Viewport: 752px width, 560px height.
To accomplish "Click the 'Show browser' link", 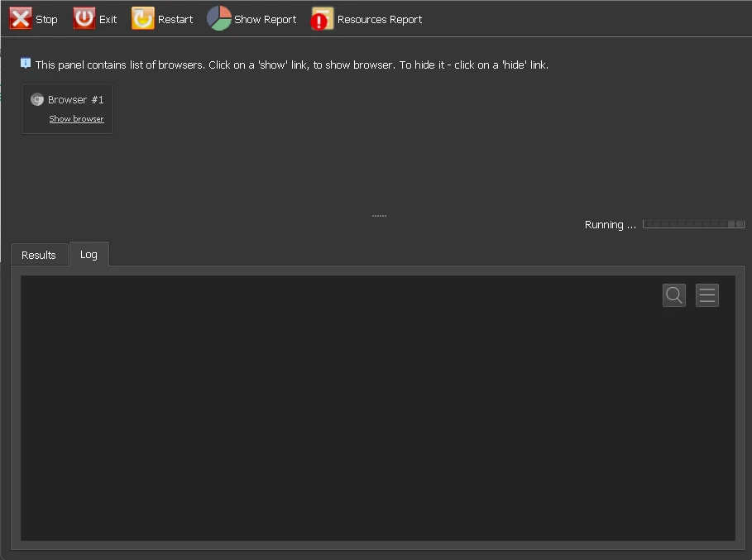I will [76, 119].
